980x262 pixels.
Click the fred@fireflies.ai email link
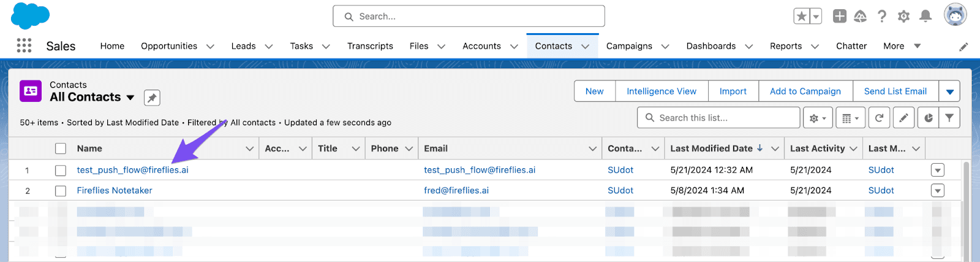coord(456,191)
